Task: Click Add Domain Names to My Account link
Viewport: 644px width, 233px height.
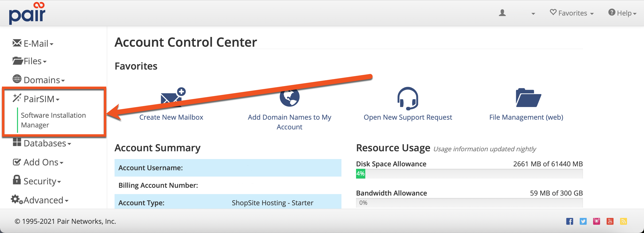Action: click(289, 122)
